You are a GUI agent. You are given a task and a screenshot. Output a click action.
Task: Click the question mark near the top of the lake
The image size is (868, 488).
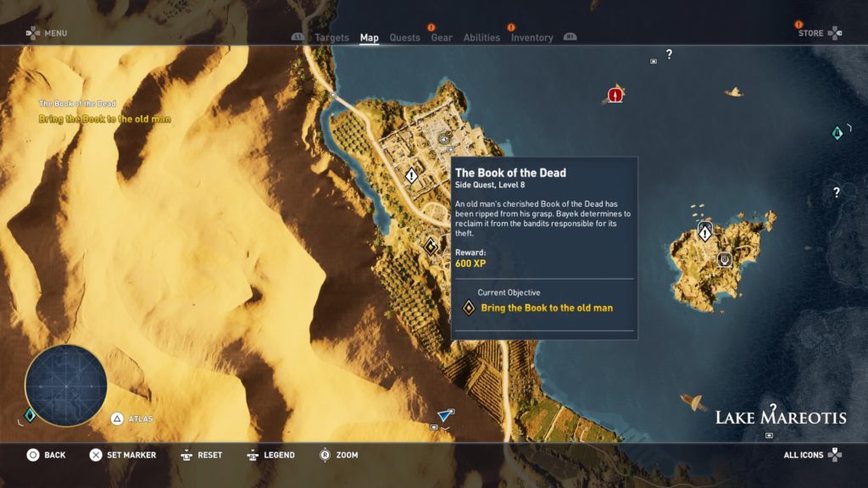click(x=670, y=54)
